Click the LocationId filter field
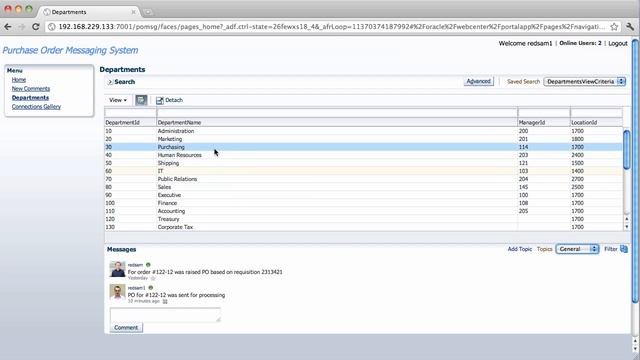 (596, 113)
